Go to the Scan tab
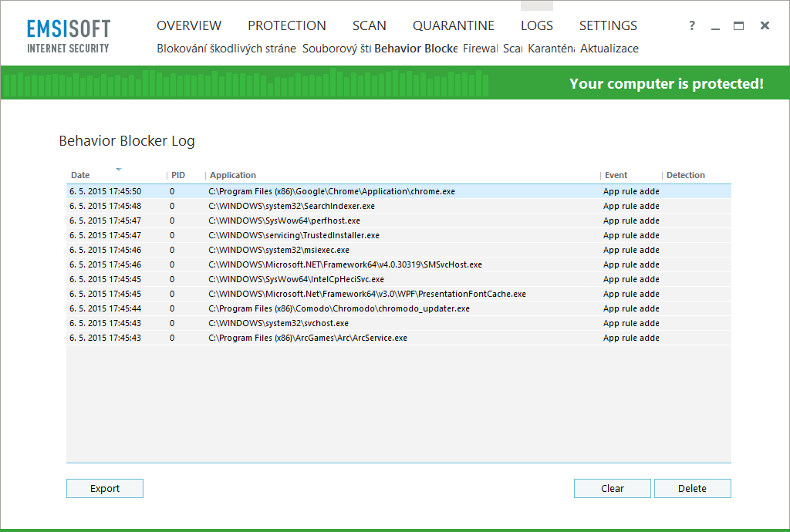 (369, 25)
